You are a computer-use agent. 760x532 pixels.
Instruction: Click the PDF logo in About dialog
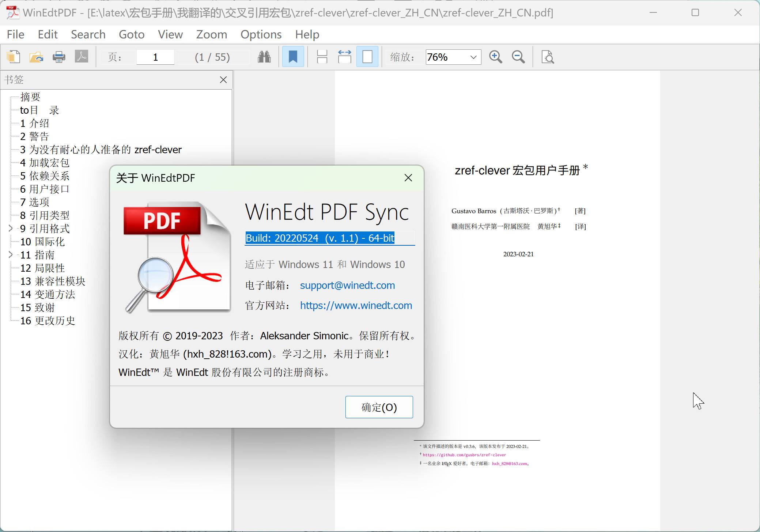tap(178, 257)
